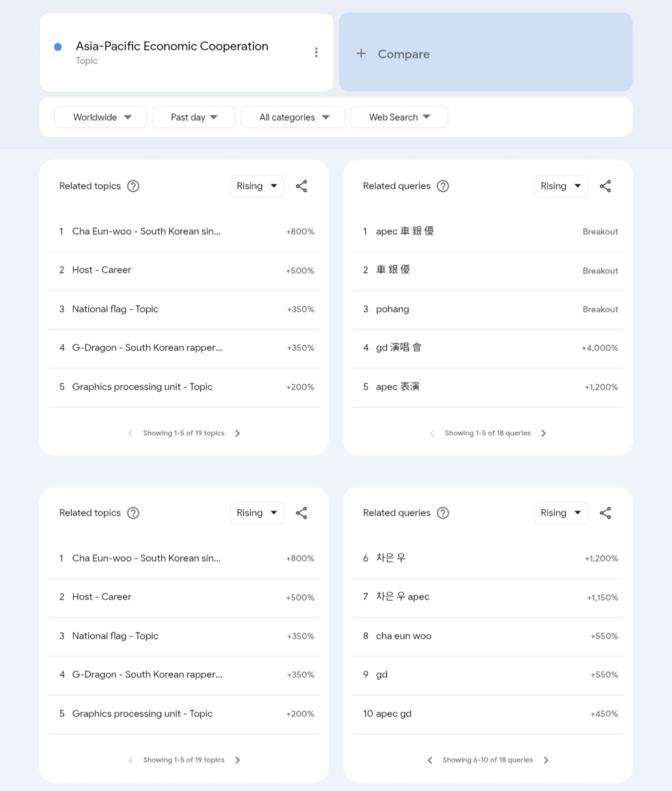Share the Related queries panel showing 6-10
The height and width of the screenshot is (791, 672).
point(605,513)
